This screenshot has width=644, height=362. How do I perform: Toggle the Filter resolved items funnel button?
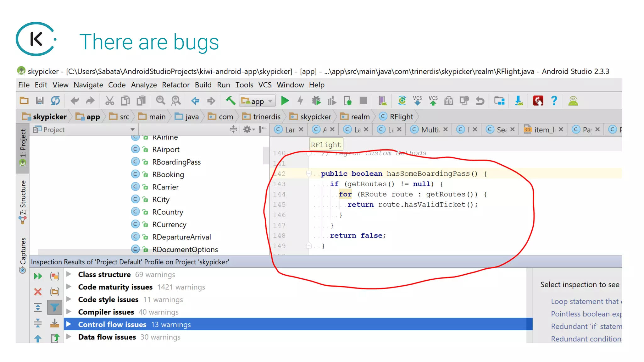[x=55, y=307]
